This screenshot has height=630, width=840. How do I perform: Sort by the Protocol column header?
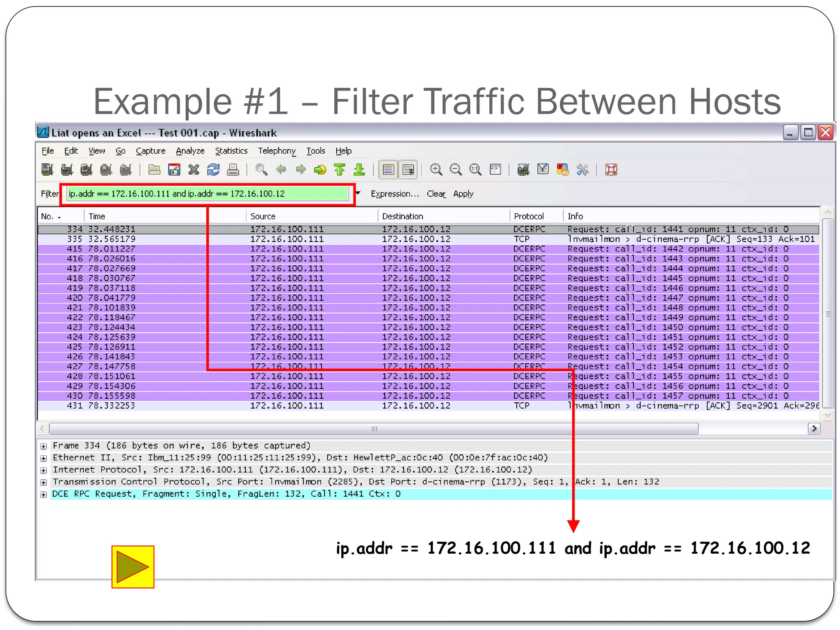tap(536, 216)
